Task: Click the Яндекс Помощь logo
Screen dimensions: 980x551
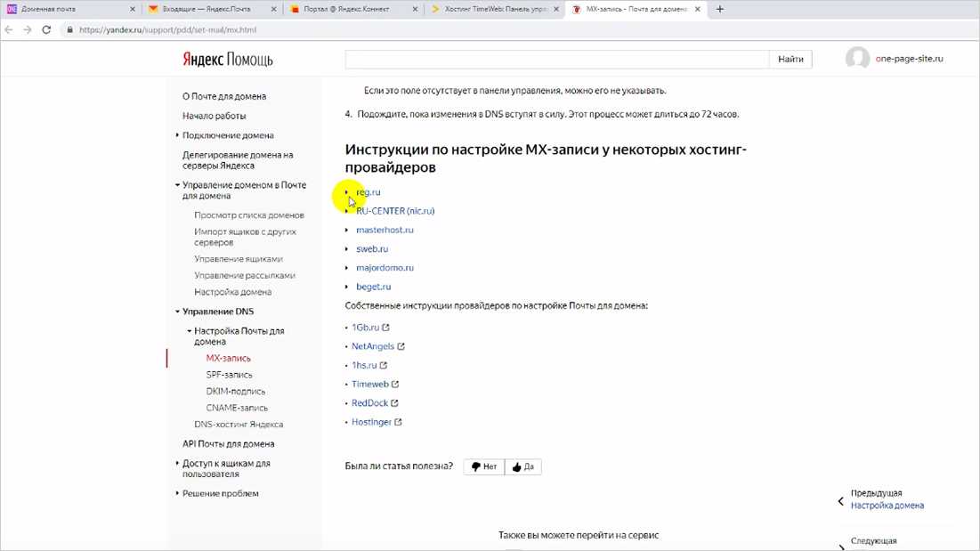Action: [x=228, y=60]
